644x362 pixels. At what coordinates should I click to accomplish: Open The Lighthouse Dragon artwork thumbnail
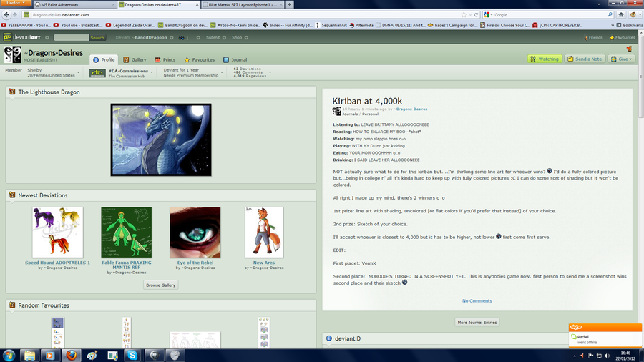click(x=161, y=140)
